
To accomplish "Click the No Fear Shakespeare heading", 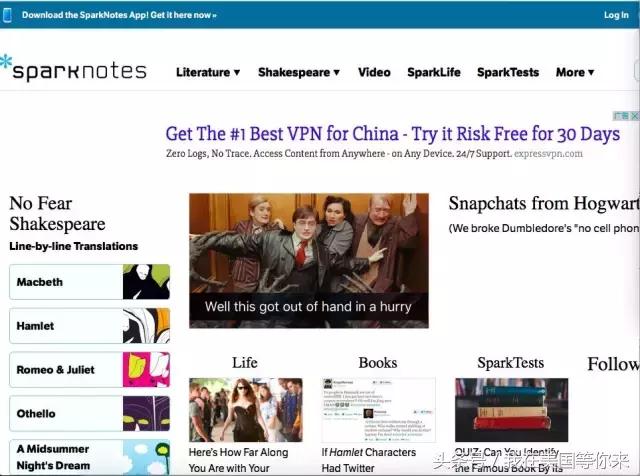I will coord(57,214).
